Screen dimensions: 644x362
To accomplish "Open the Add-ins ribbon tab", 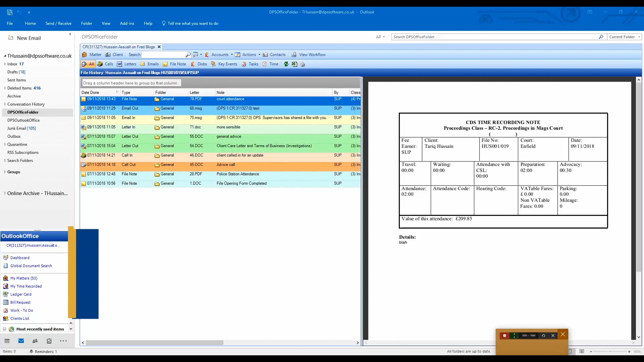I will (x=127, y=23).
